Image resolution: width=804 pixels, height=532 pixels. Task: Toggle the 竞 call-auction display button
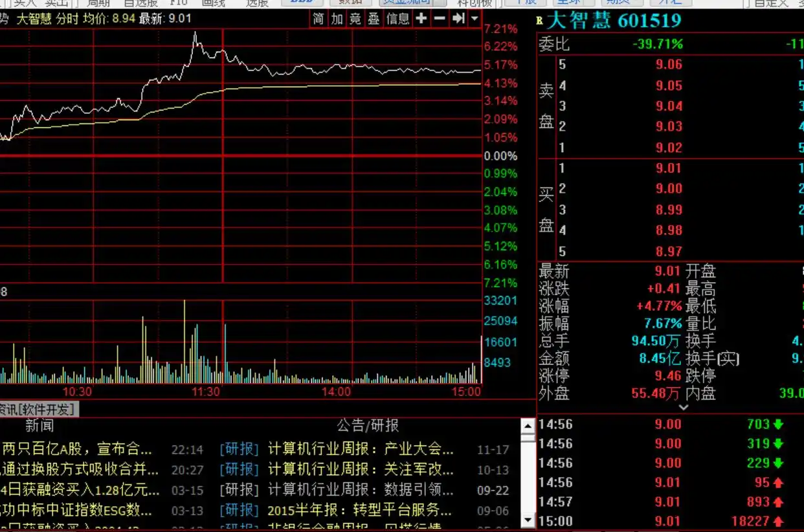tap(355, 19)
